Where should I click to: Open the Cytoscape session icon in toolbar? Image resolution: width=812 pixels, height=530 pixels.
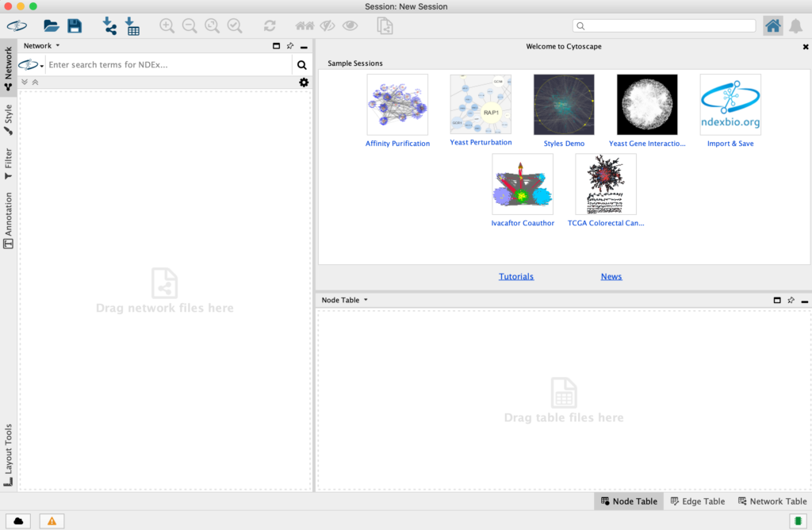(17, 25)
